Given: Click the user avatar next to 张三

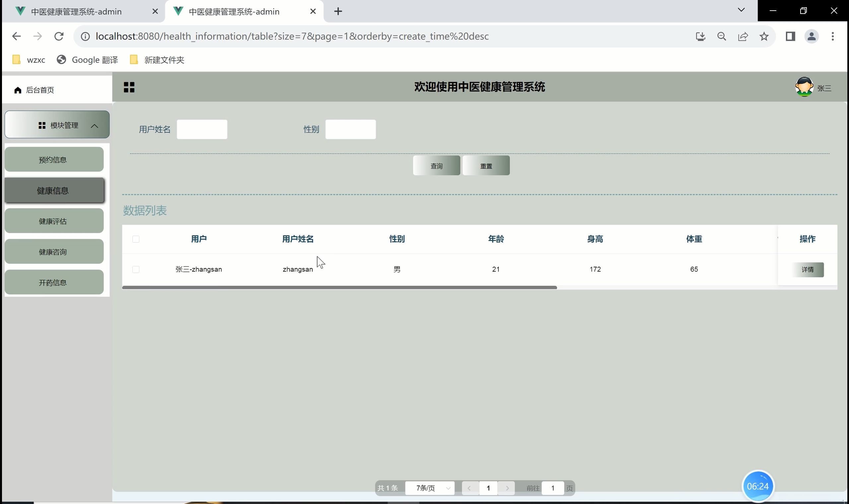Looking at the screenshot, I should pos(804,87).
